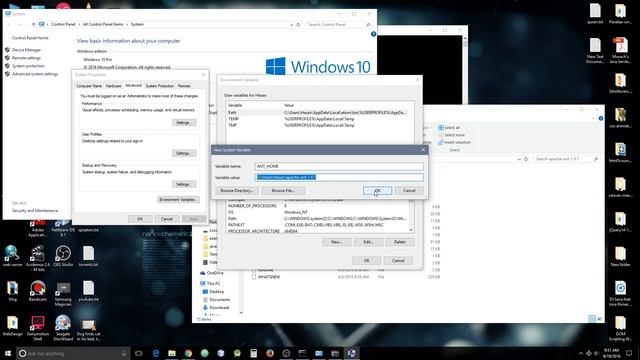Screen dimensions: 640x360
Task: Open Bandicam desktop shortcut
Action: point(38,291)
